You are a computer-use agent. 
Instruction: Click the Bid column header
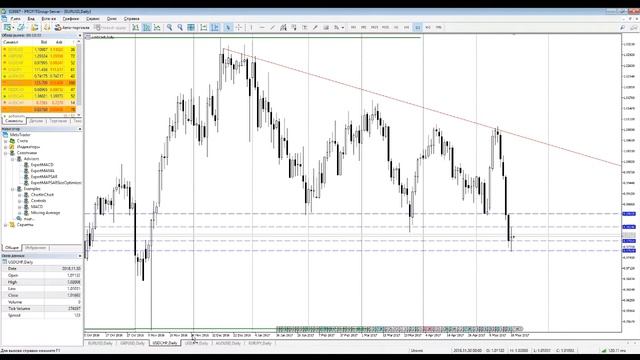click(44, 42)
